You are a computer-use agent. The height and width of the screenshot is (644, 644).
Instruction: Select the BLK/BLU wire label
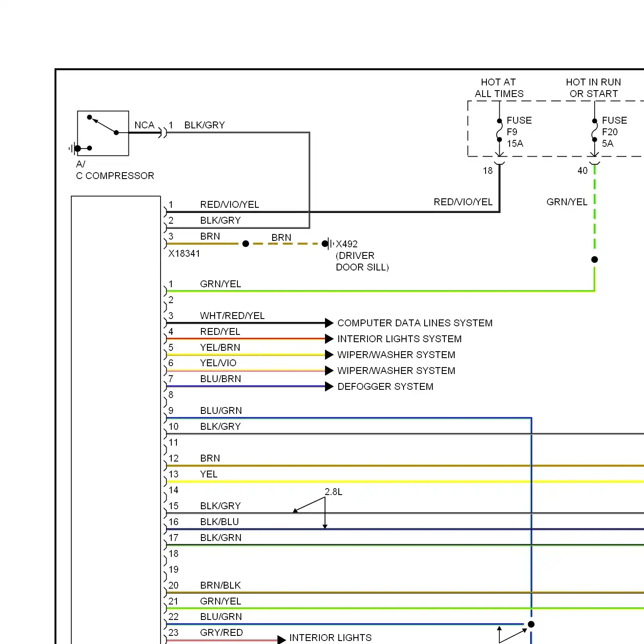219,522
